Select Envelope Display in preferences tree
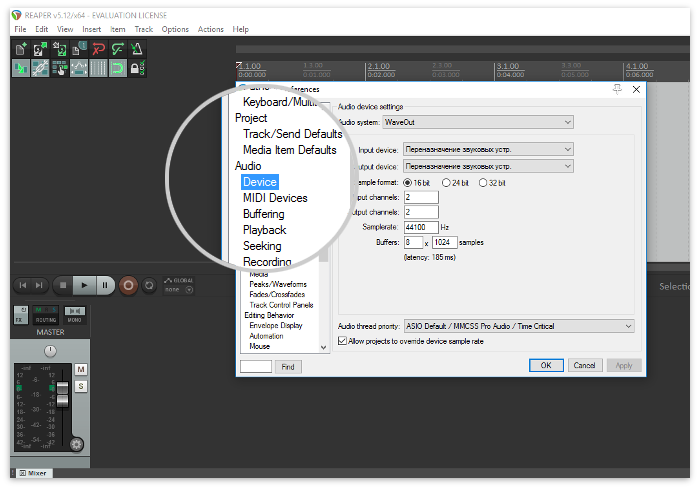This screenshot has height=489, width=700. 276,326
